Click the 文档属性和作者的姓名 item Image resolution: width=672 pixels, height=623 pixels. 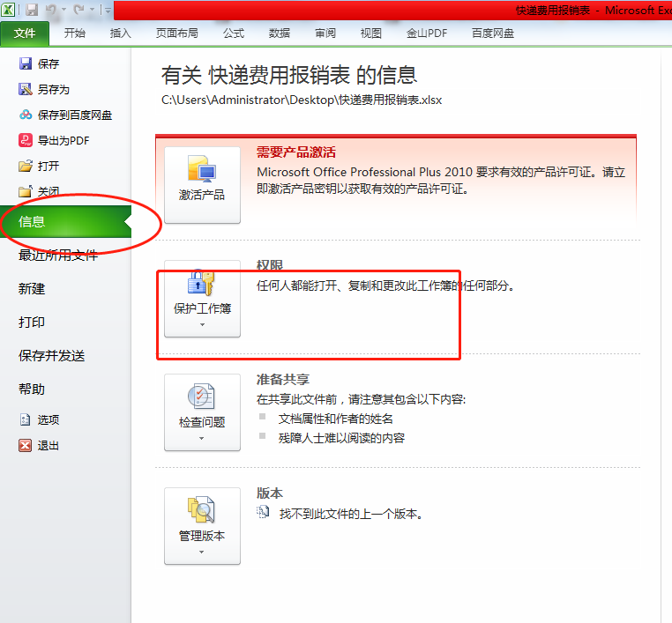336,419
